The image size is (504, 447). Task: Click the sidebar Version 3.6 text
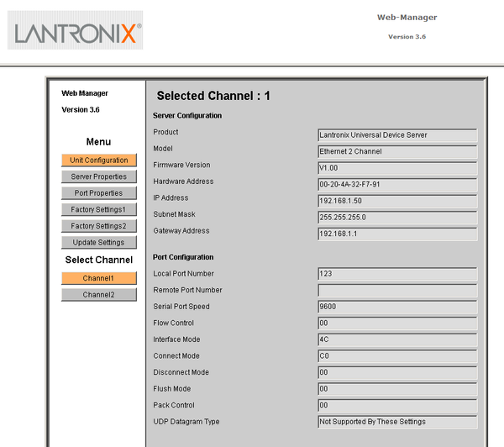coord(81,110)
